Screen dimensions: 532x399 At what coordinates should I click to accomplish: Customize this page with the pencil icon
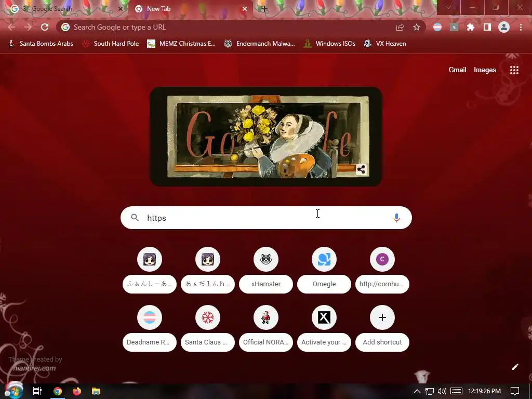tap(515, 367)
